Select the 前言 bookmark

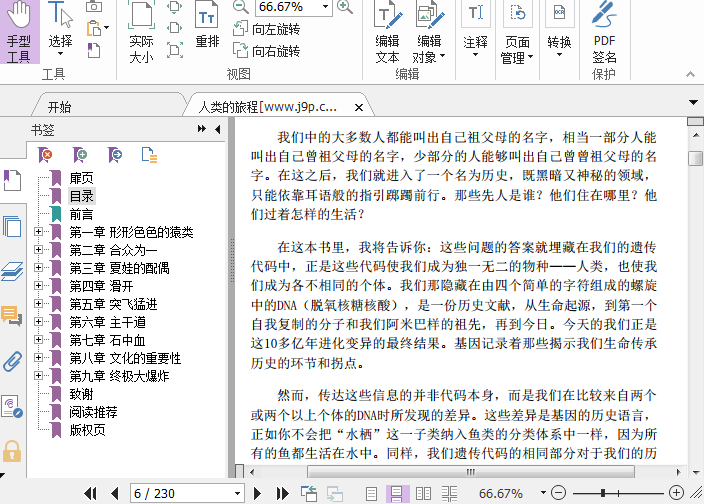[81, 214]
